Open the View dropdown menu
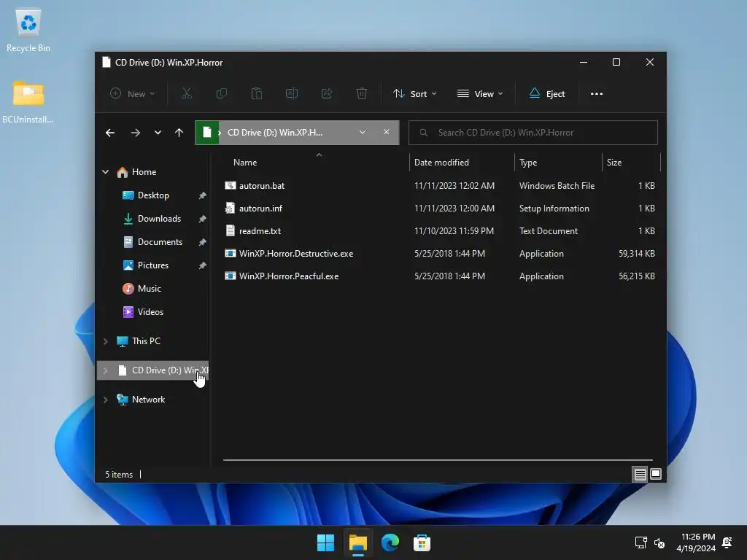The height and width of the screenshot is (560, 747). pyautogui.click(x=480, y=94)
